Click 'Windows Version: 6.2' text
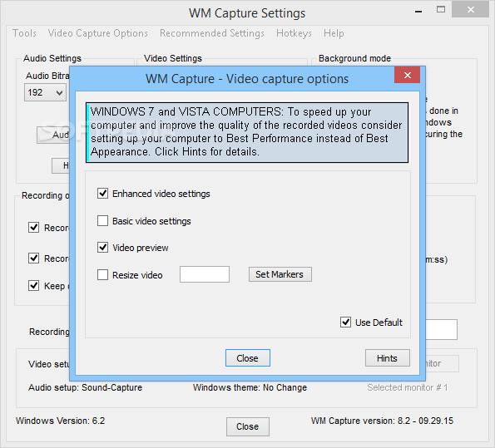Viewport: 495px width, 448px height. tap(60, 421)
